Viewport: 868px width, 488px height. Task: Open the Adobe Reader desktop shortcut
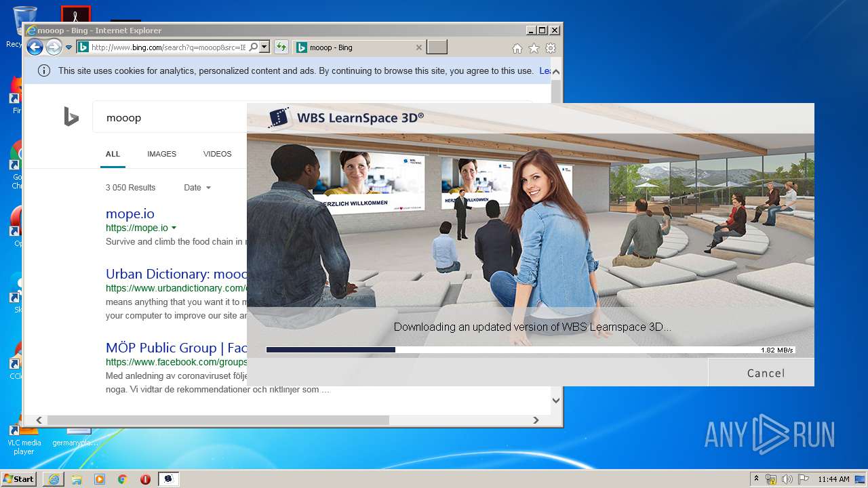tap(76, 15)
